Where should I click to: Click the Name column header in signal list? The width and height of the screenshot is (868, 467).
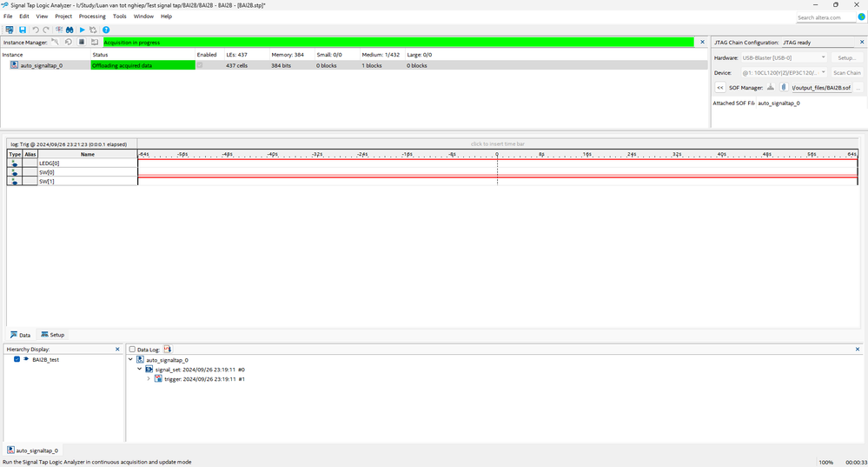(x=88, y=155)
